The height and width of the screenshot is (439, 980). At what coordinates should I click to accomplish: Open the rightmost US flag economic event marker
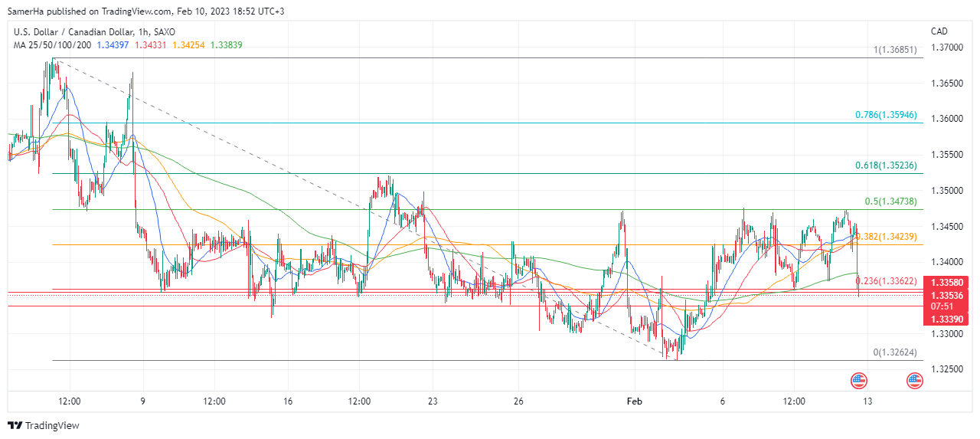click(914, 380)
